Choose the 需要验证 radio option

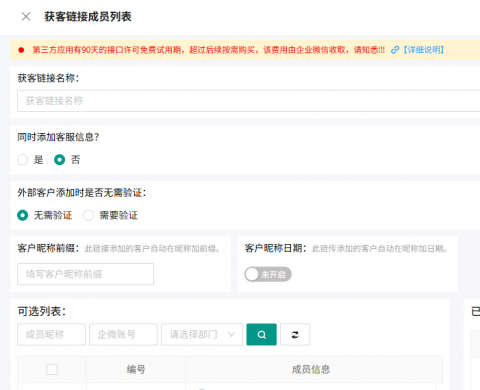click(88, 215)
